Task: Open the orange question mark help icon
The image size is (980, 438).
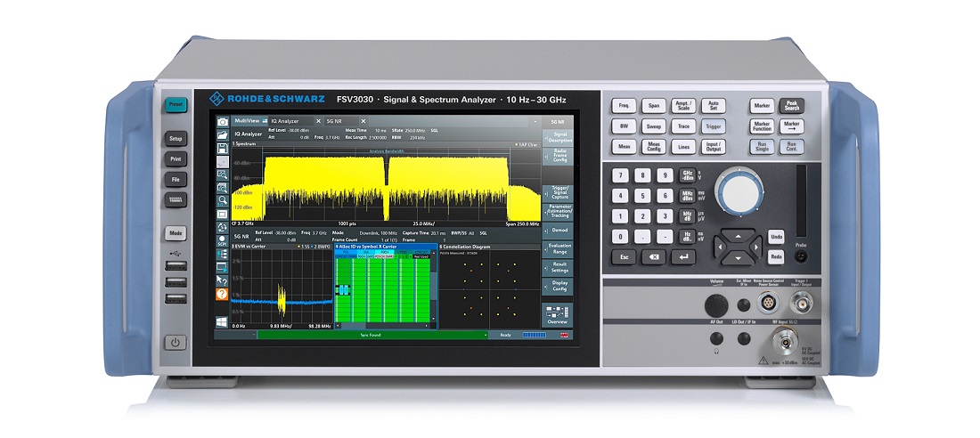Action: [x=223, y=294]
